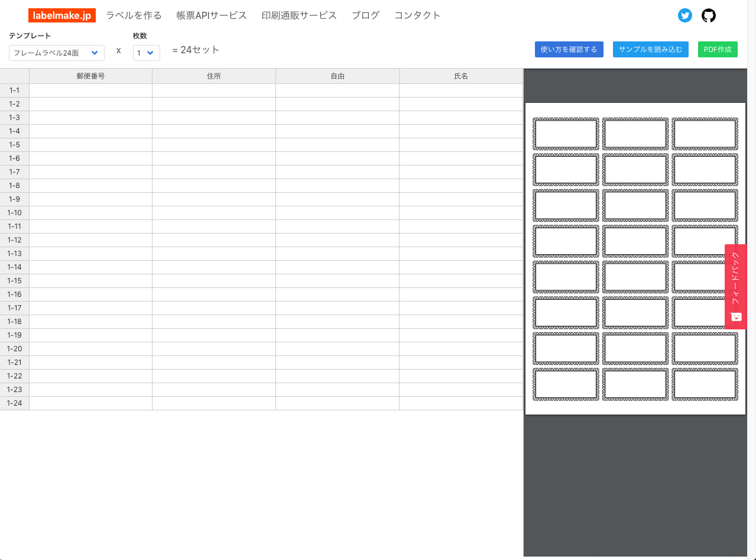Click the cat mascot icon on the feedback tab
The height and width of the screenshot is (560, 756).
736,318
